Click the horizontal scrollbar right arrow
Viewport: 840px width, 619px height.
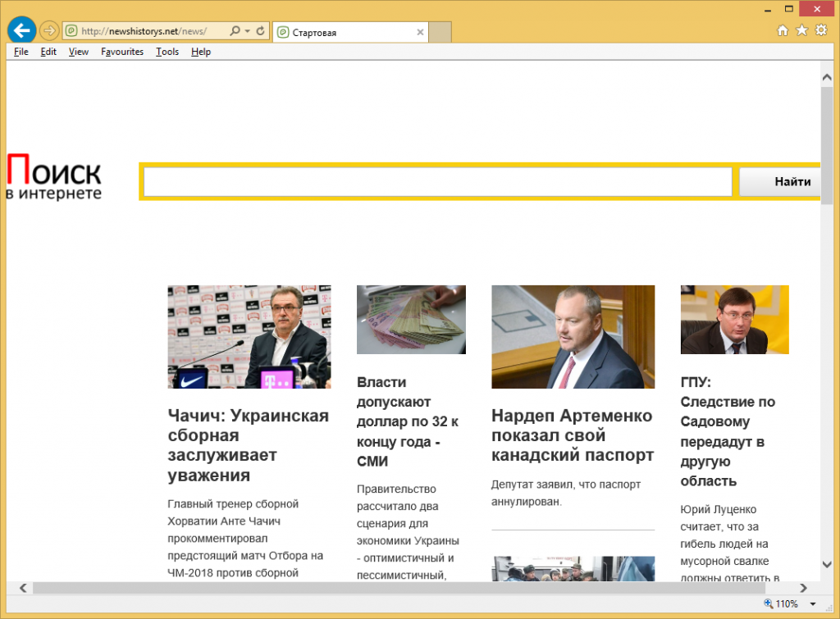click(804, 588)
